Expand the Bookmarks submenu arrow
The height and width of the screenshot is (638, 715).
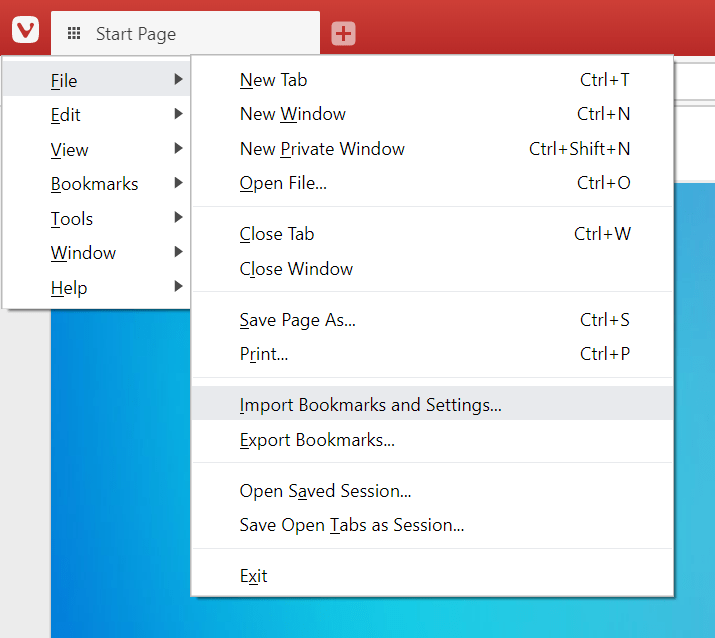[178, 183]
